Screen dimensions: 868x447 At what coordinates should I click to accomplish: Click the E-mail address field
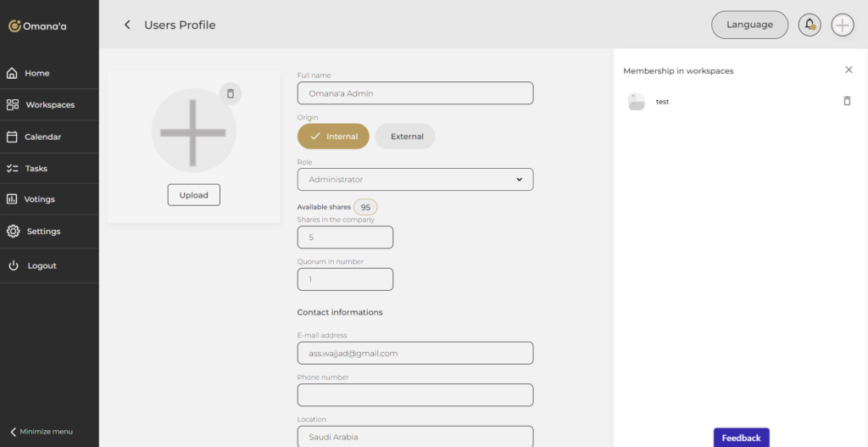415,353
